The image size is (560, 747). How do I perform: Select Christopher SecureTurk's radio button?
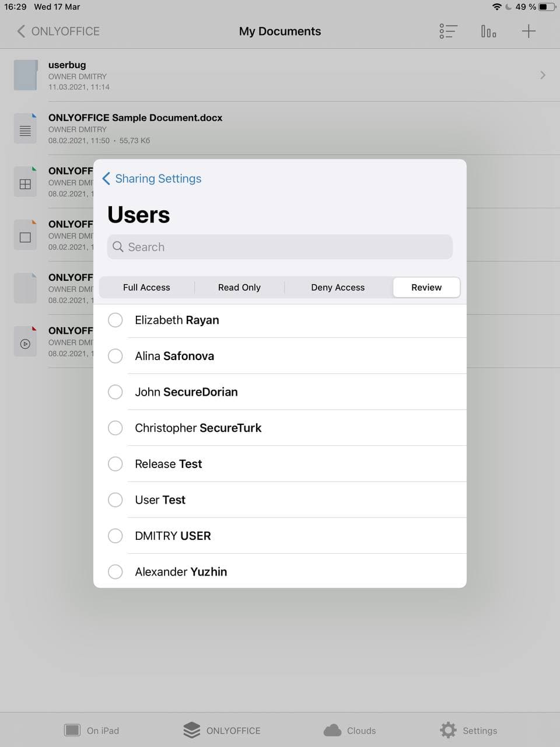click(x=115, y=428)
